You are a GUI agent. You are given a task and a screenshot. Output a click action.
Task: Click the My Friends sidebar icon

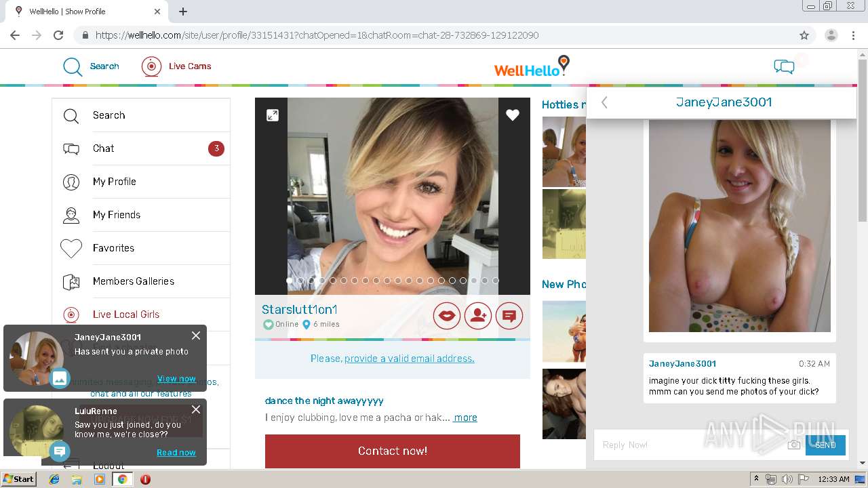click(x=71, y=216)
